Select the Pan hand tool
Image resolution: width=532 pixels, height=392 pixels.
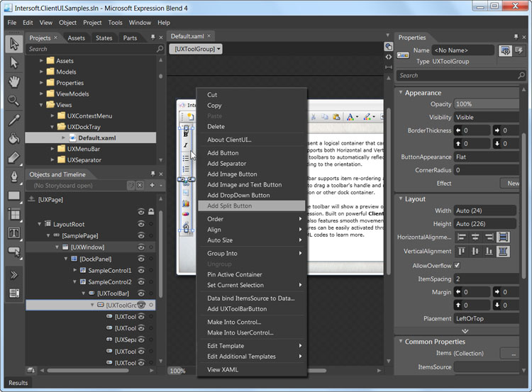point(14,82)
